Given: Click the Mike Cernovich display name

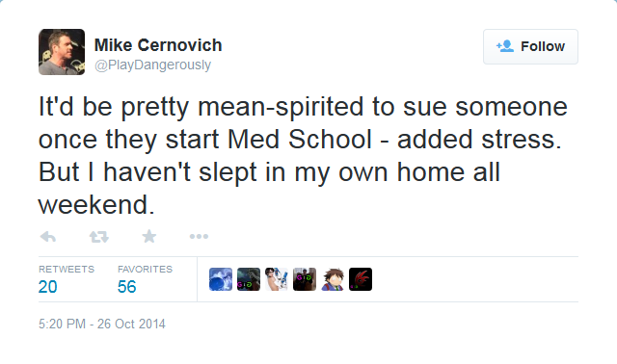Looking at the screenshot, I should point(158,45).
